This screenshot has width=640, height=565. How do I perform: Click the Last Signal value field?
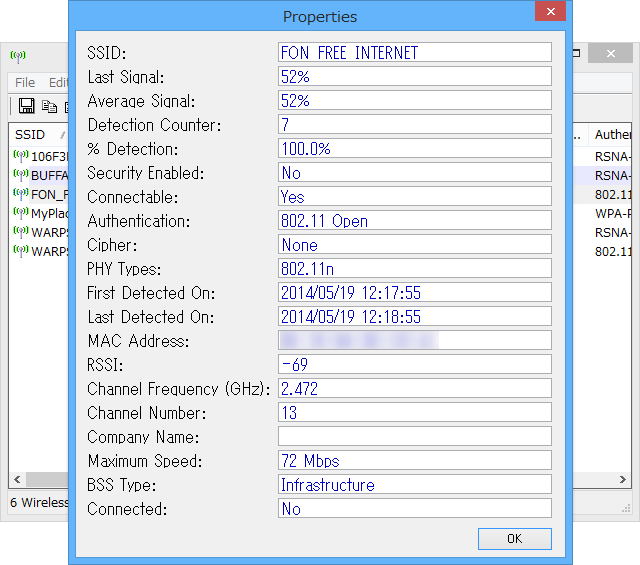point(415,76)
